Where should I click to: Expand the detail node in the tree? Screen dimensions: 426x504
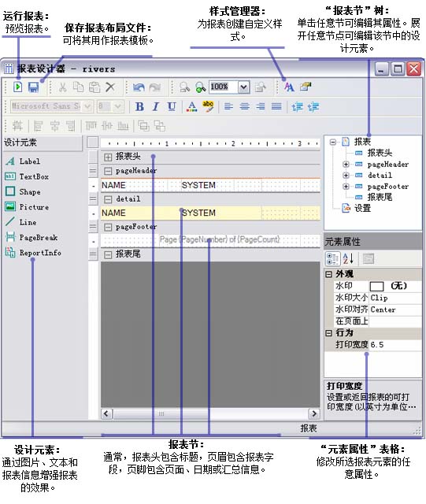(x=346, y=175)
